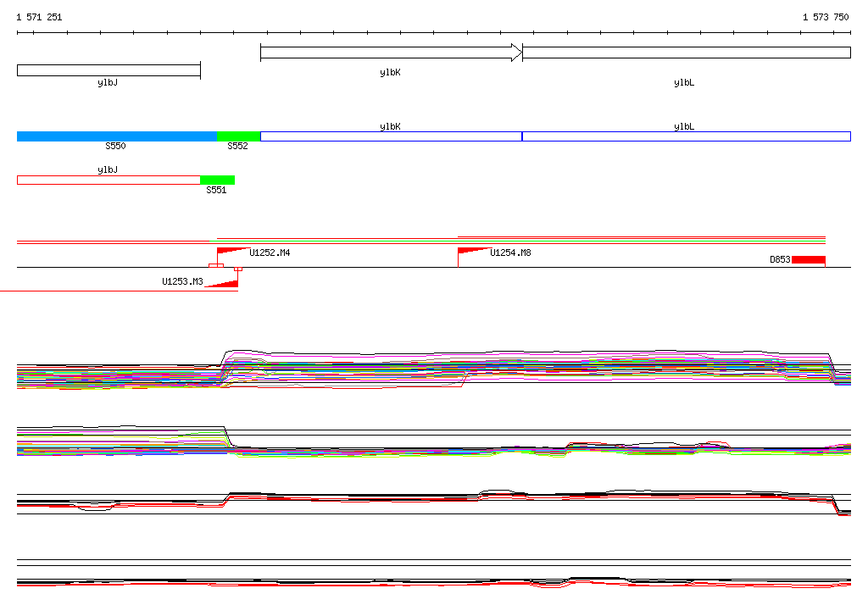Select the green S551 segment
This screenshot has height=605, width=868.
tap(218, 180)
